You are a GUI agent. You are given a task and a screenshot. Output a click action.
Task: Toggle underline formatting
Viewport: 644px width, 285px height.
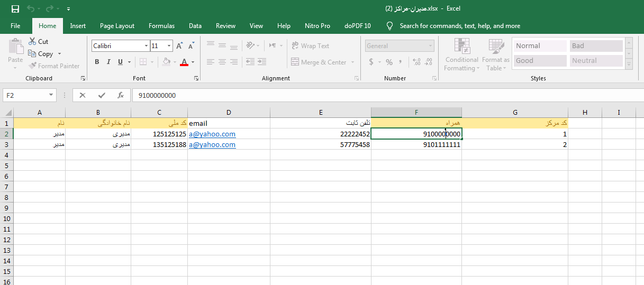pyautogui.click(x=121, y=62)
